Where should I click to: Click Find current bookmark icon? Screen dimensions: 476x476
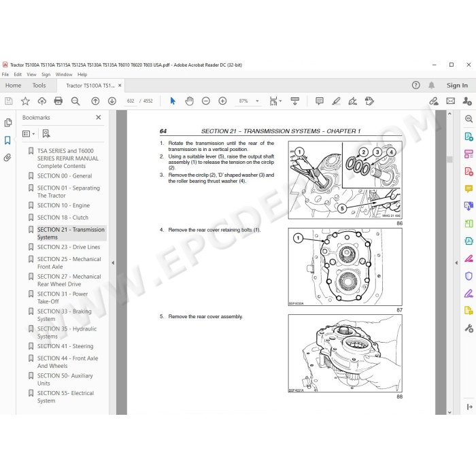(x=46, y=133)
